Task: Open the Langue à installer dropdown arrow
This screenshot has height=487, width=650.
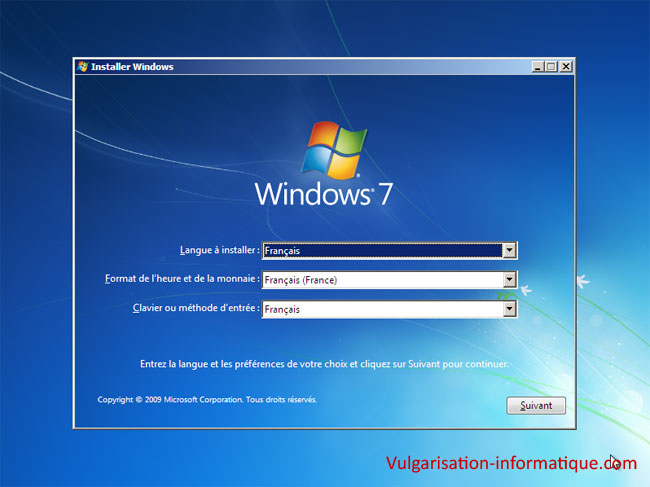Action: [x=510, y=251]
